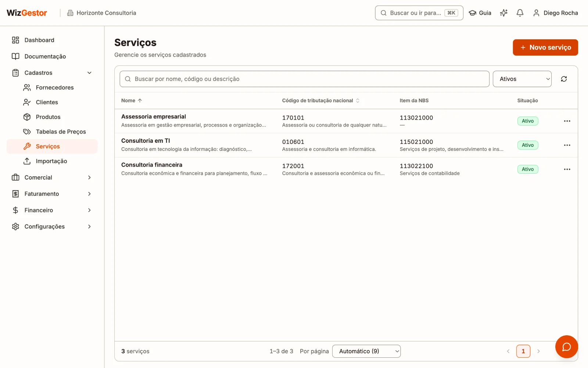Click the Documentação book icon
Image resolution: width=588 pixels, height=368 pixels.
(x=15, y=56)
